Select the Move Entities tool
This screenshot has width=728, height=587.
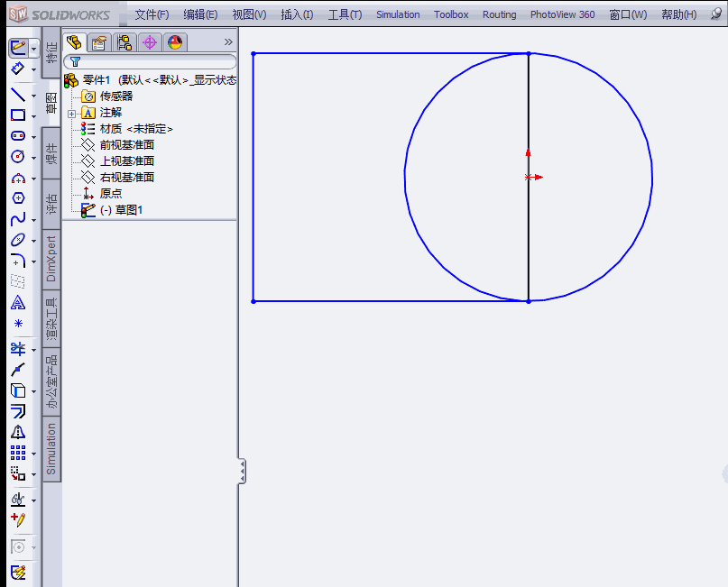point(18,473)
